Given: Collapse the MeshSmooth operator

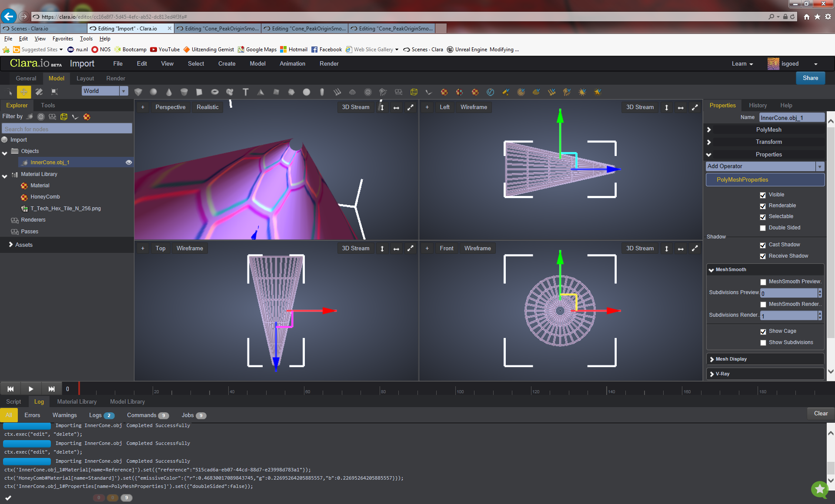Looking at the screenshot, I should [x=711, y=269].
